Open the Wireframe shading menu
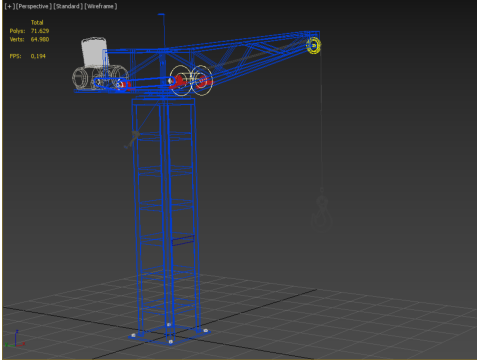The height and width of the screenshot is (360, 480). point(101,6)
